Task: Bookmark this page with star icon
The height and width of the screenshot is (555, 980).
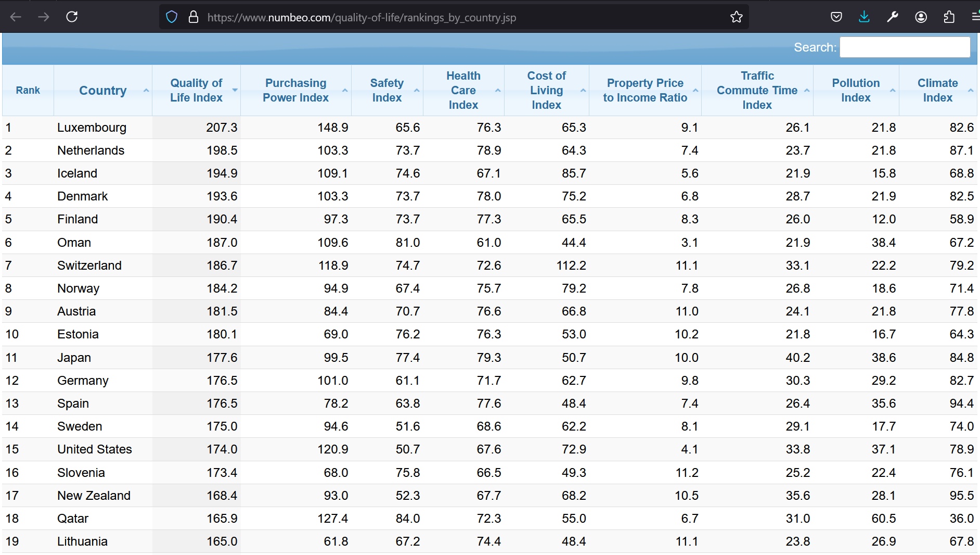Action: 736,17
